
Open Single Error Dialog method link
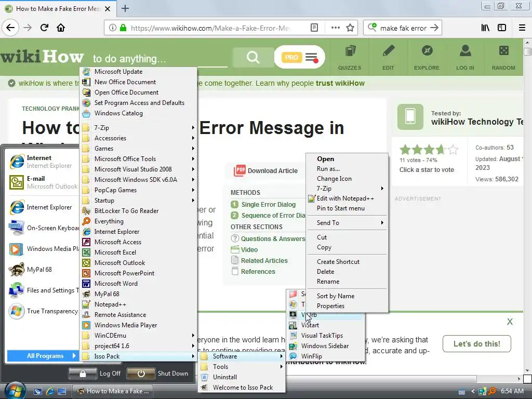(x=268, y=205)
